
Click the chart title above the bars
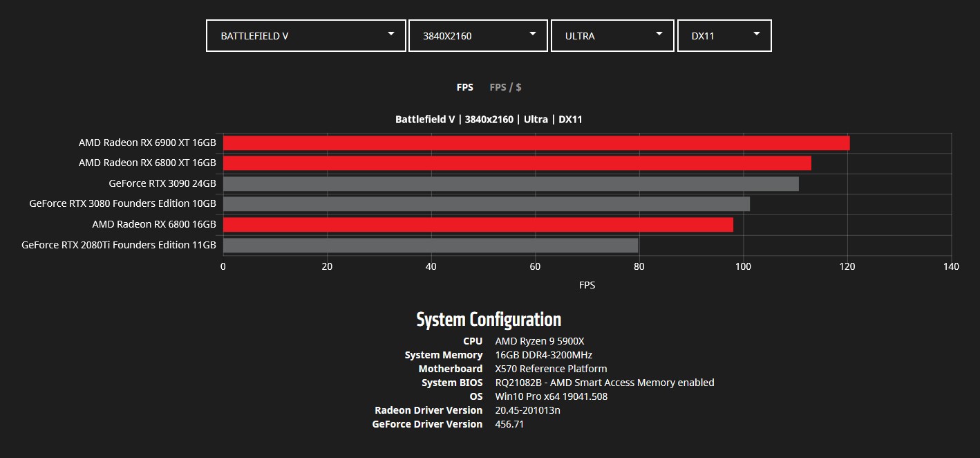[489, 120]
